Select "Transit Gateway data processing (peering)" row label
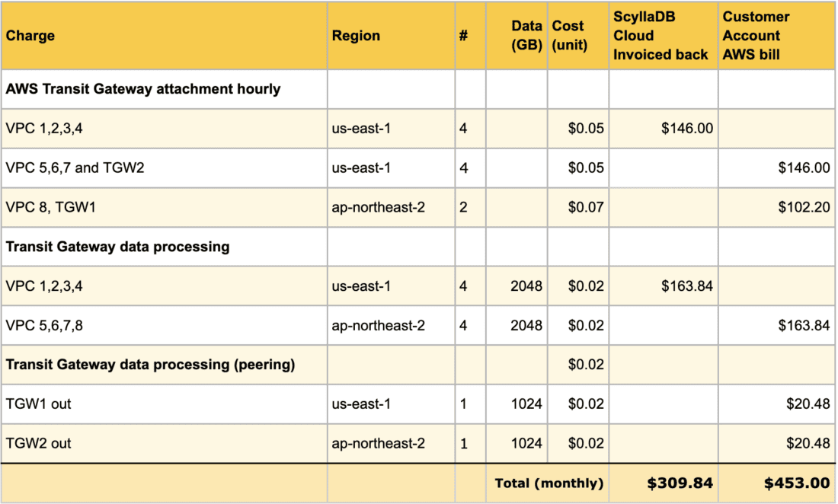The width and height of the screenshot is (838, 504). click(x=150, y=365)
